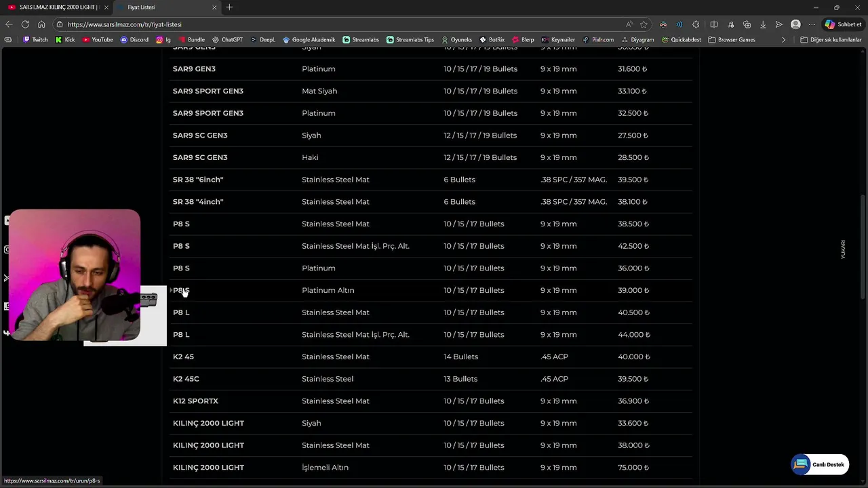Open the SR 38 "6inch" product link
The width and height of the screenshot is (868, 488).
coord(198,180)
